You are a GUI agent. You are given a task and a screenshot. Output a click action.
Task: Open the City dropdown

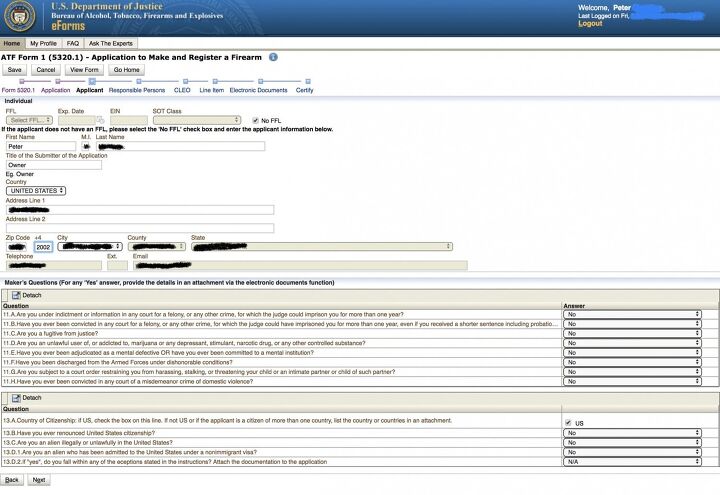[90, 247]
